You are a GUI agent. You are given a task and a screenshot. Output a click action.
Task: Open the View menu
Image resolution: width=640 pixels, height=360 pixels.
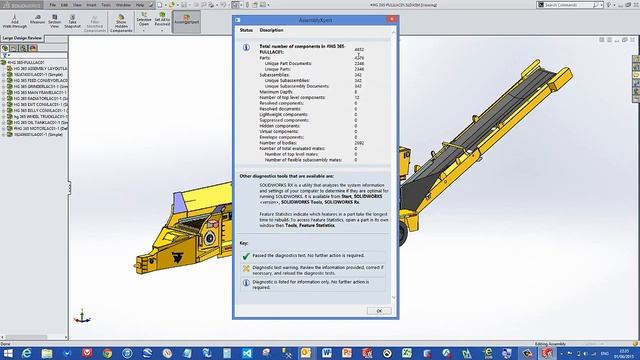coord(77,5)
